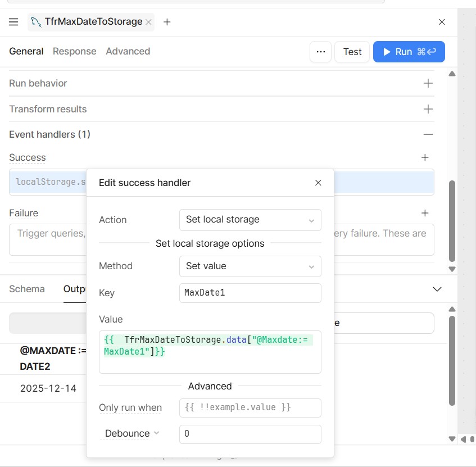Open the hamburger menu icon

13,22
